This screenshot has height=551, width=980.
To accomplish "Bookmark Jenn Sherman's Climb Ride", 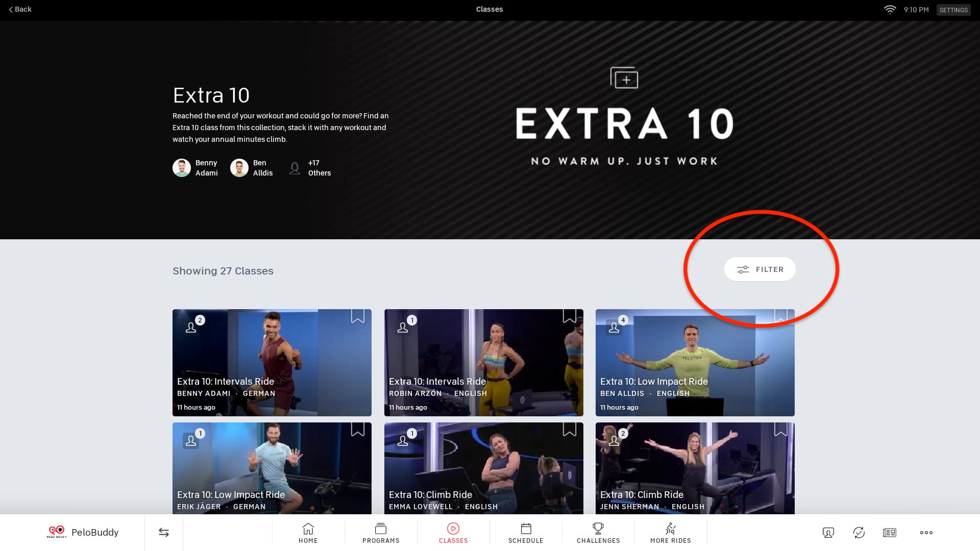I will click(781, 430).
